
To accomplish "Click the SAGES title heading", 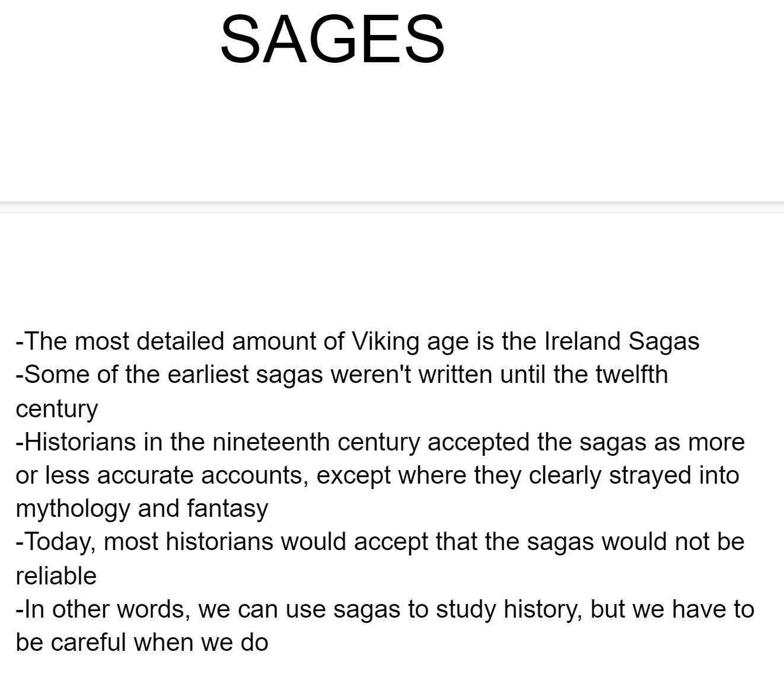I will 332,39.
